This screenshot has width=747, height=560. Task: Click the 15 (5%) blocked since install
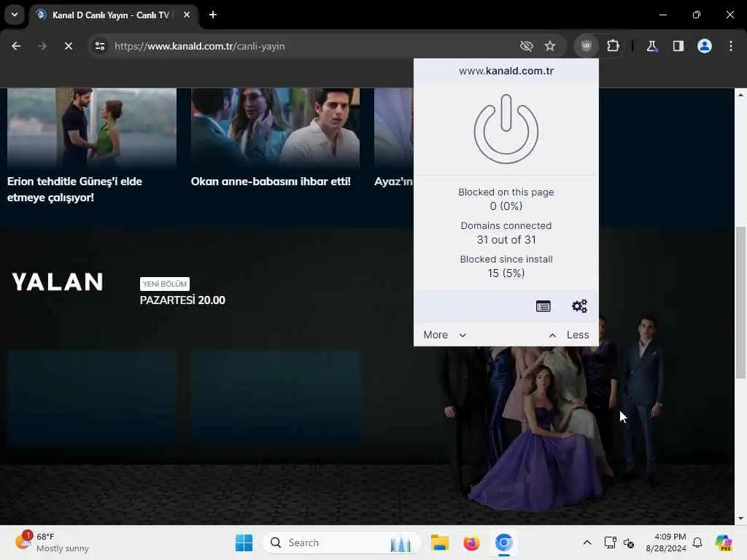tap(506, 273)
